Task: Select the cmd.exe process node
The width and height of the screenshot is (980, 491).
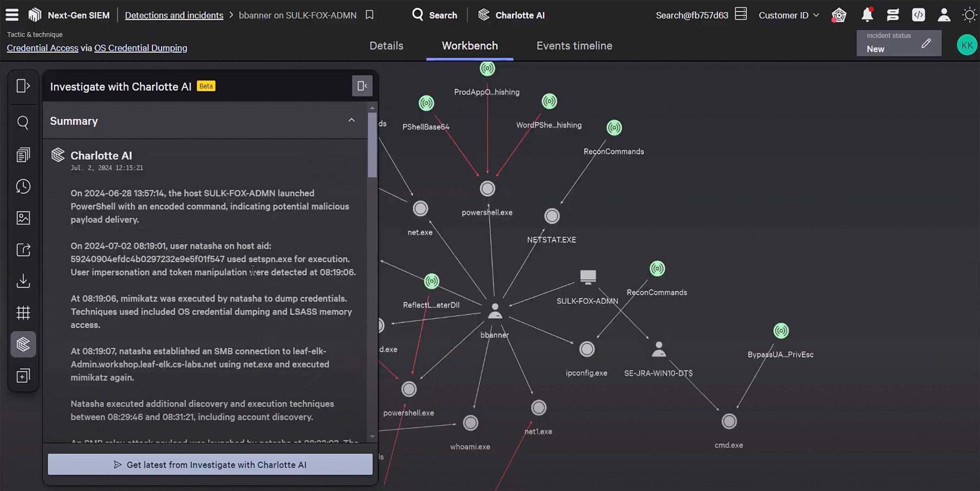Action: 729,421
